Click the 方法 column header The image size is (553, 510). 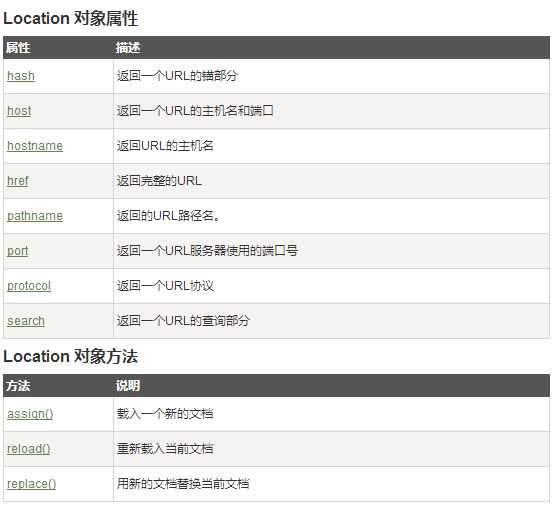(18, 385)
